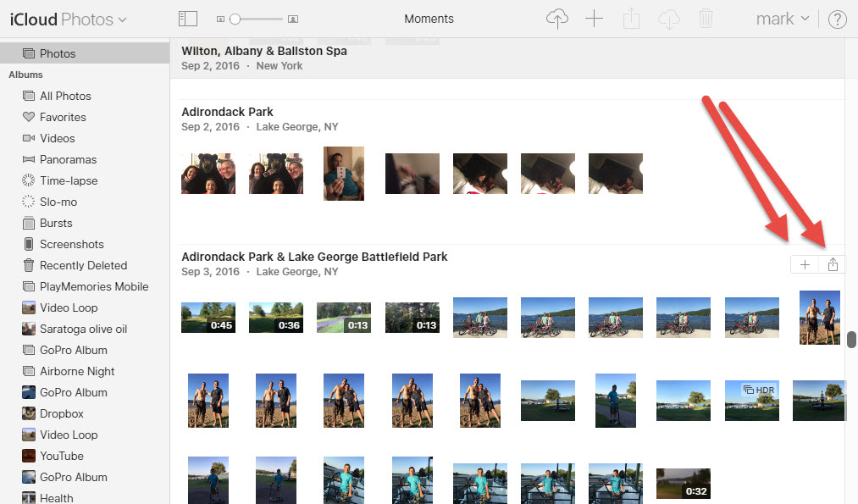Click the small thumbnail zoom-out icon

(220, 19)
